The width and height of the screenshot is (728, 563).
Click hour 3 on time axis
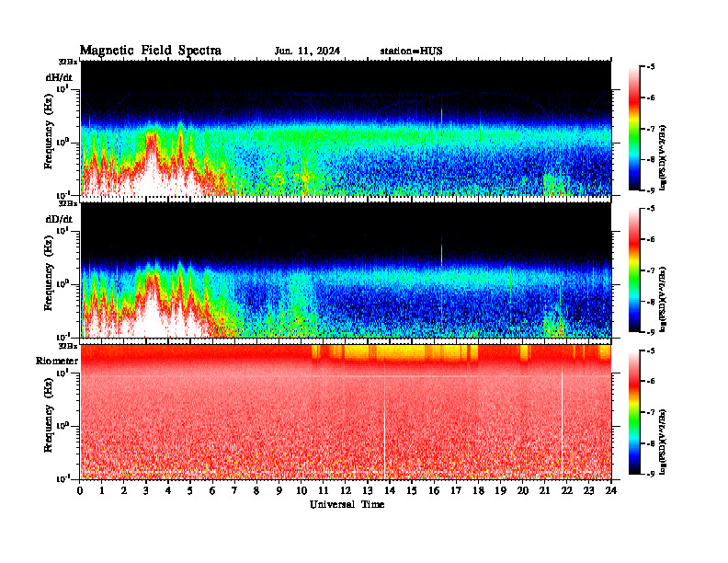[x=146, y=490]
